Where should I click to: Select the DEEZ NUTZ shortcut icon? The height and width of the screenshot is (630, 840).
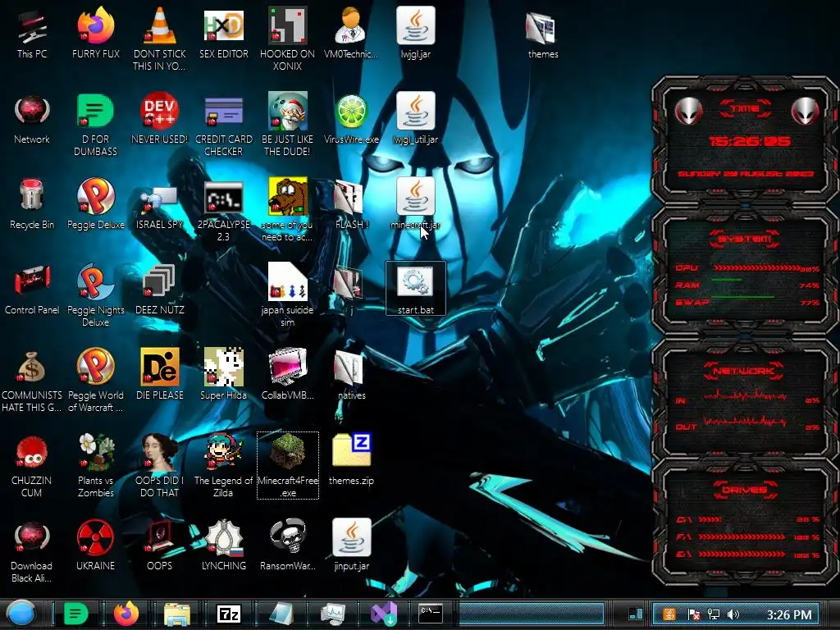click(160, 281)
